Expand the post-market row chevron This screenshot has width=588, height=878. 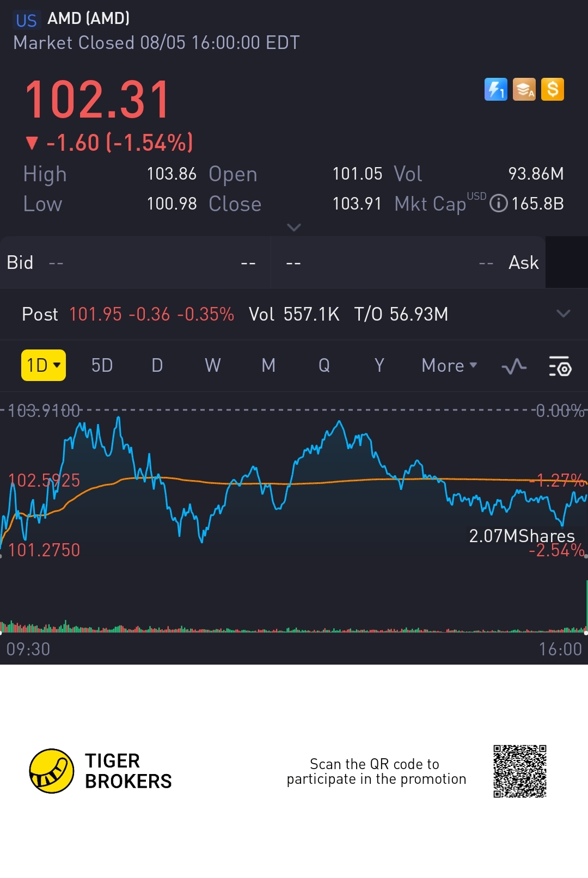click(563, 314)
